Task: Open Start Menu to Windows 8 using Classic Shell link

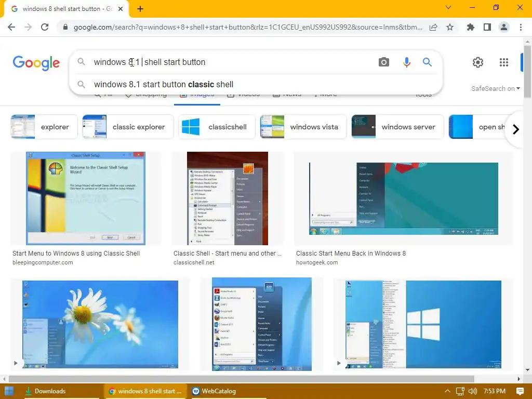Action: click(x=76, y=254)
